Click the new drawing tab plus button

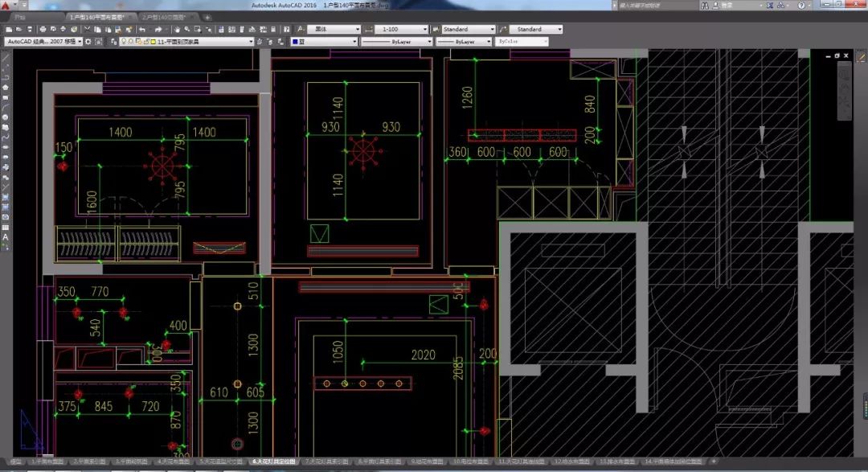tap(207, 17)
